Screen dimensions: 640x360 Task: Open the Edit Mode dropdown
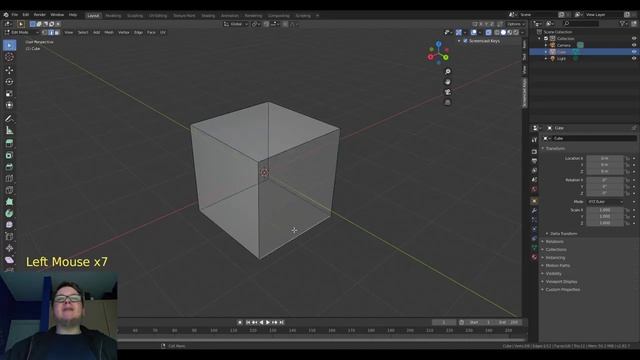(22, 32)
